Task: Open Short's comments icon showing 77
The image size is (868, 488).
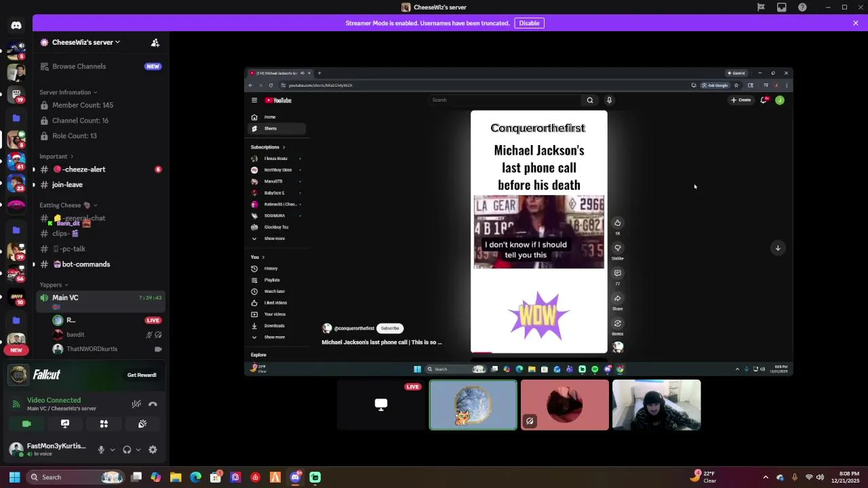Action: pos(617,273)
